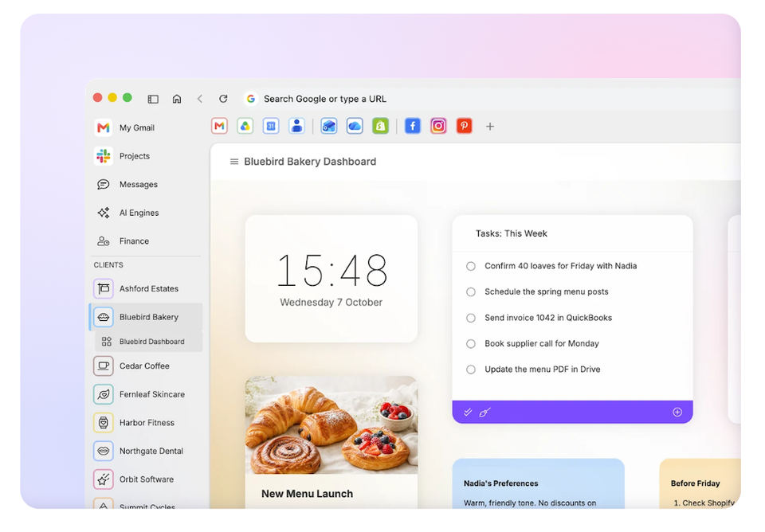
Task: Open the Outlook app icon
Action: point(329,127)
